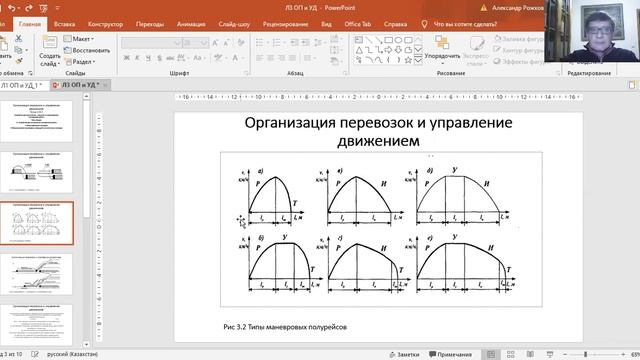Click the slide panel scroll down arrow
The width and height of the screenshot is (640, 360).
pos(86,344)
